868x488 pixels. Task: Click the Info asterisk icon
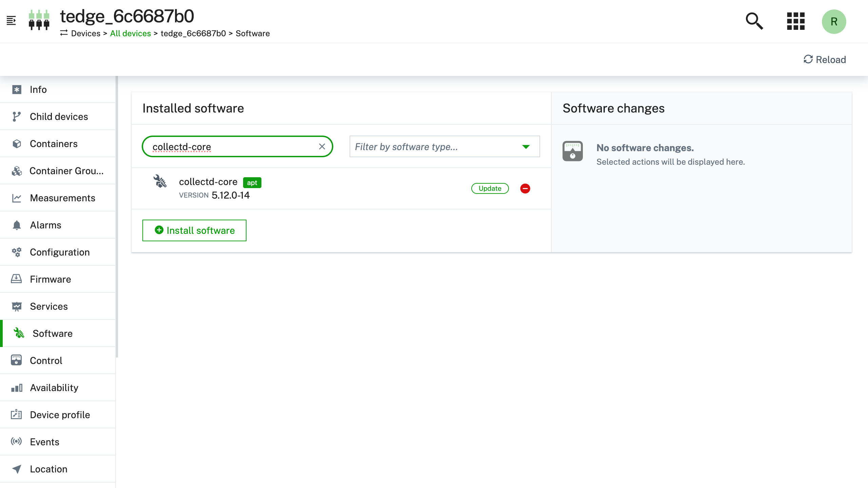tap(17, 89)
